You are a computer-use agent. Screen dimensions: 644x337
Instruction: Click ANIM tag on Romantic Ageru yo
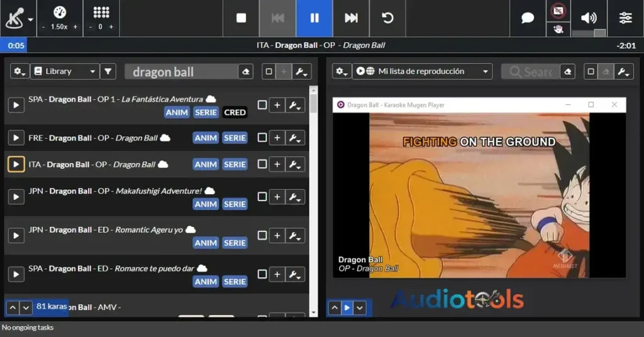tap(206, 243)
